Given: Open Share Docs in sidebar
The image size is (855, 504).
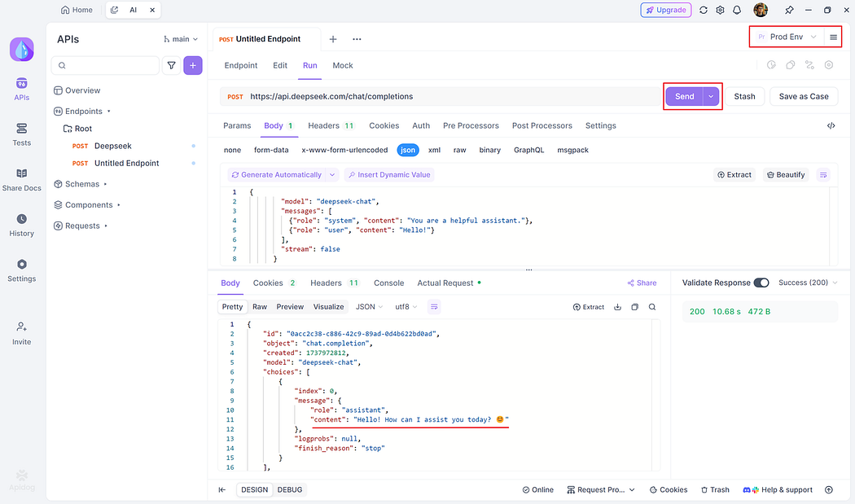Looking at the screenshot, I should click(21, 180).
